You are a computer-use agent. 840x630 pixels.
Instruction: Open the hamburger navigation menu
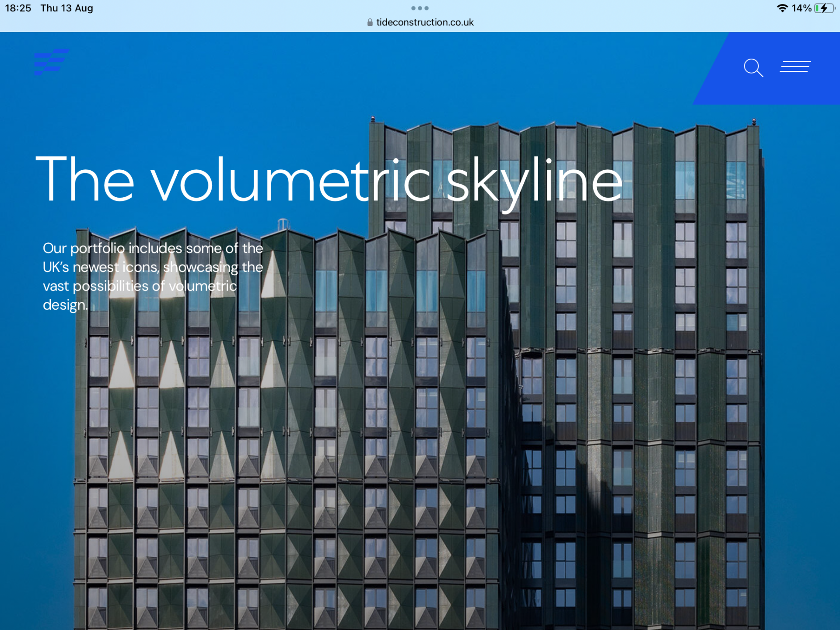(x=795, y=66)
